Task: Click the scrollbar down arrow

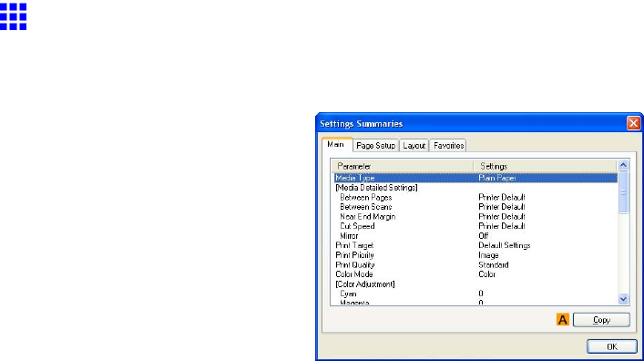Action: [623, 299]
